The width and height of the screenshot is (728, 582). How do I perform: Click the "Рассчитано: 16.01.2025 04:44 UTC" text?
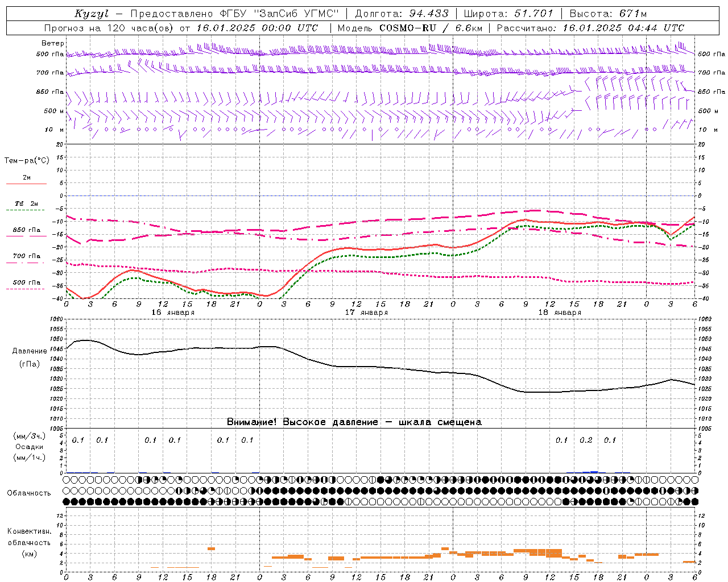[590, 28]
